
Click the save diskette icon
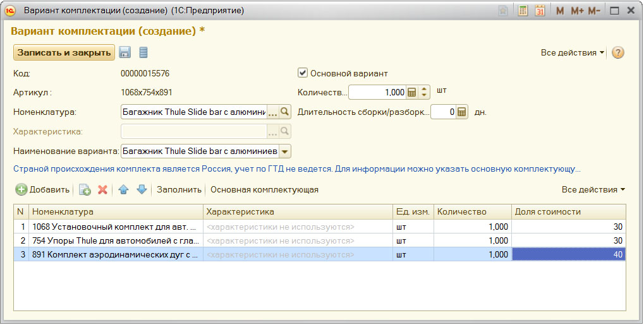(125, 52)
